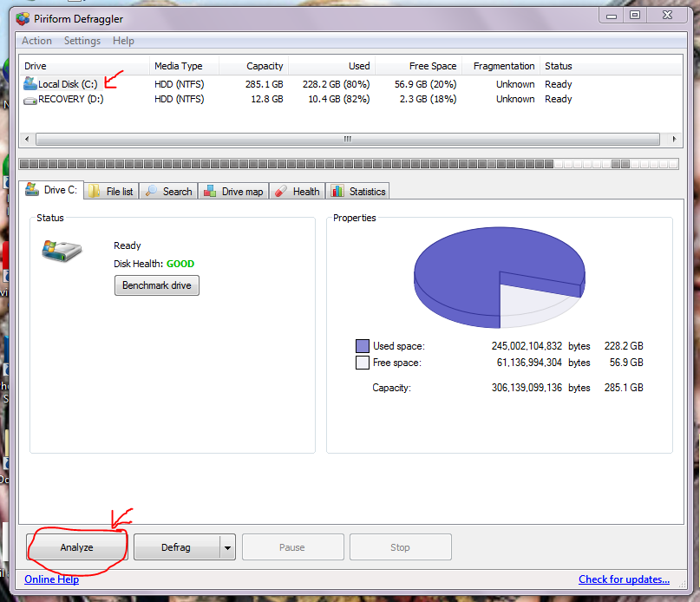Screen dimensions: 700x602
Task: Click the 285.1 GB capacity cell for C:
Action: point(265,84)
